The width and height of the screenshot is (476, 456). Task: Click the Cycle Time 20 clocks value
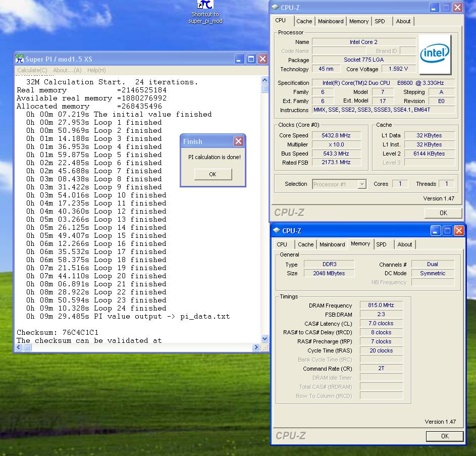381,350
